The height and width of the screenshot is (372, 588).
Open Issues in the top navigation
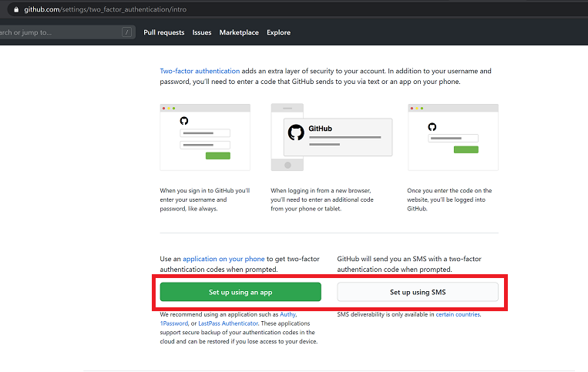point(202,32)
